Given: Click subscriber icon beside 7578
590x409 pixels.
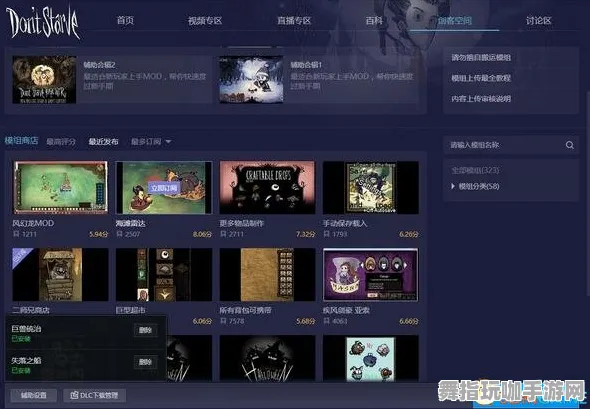Looking at the screenshot, I should [223, 321].
